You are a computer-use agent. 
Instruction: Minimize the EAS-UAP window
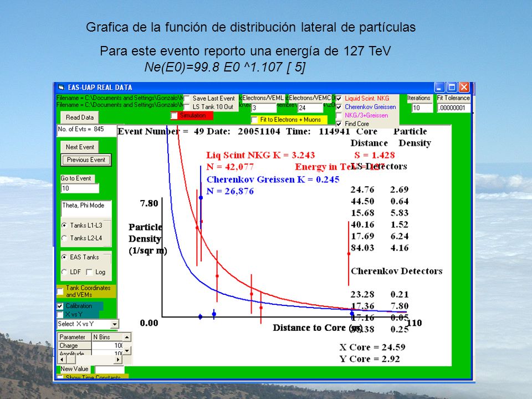tap(439, 88)
